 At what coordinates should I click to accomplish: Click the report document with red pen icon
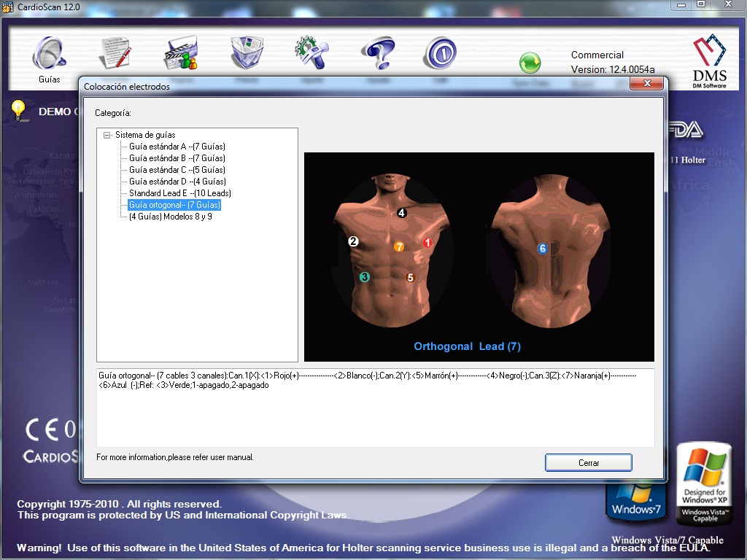115,52
